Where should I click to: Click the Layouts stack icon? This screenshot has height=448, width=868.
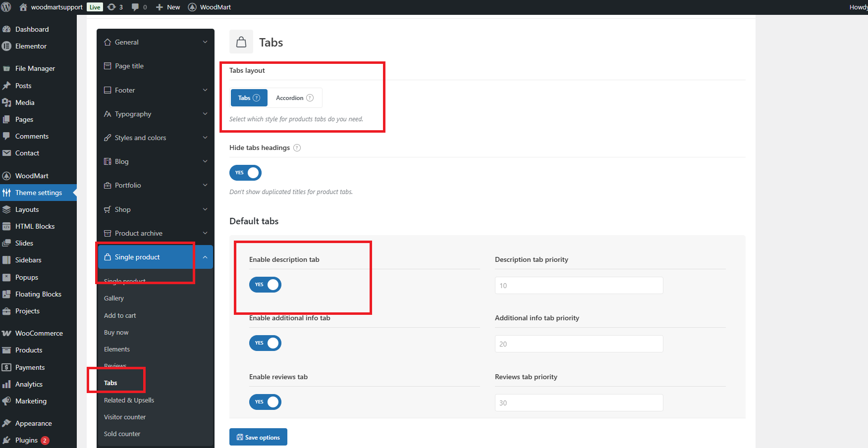click(x=6, y=209)
